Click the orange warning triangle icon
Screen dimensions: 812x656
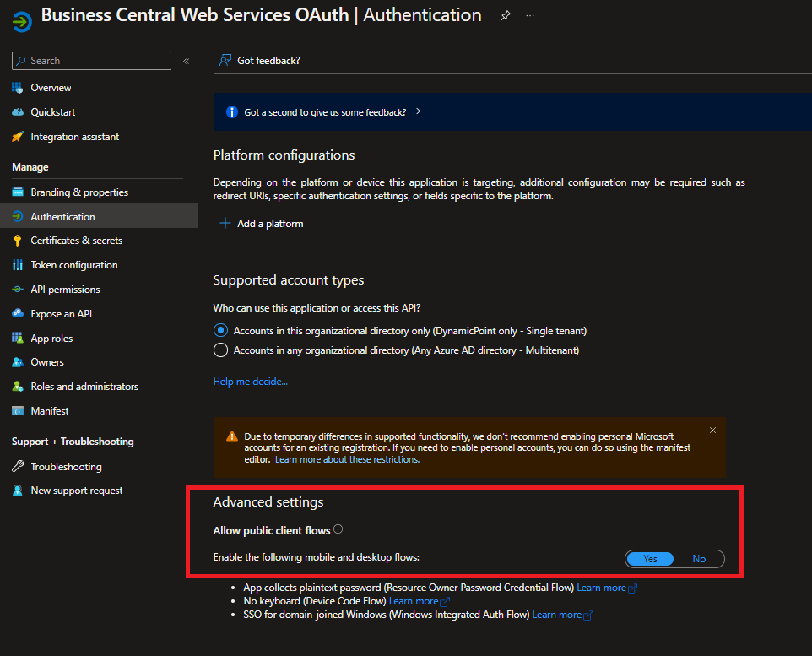232,436
